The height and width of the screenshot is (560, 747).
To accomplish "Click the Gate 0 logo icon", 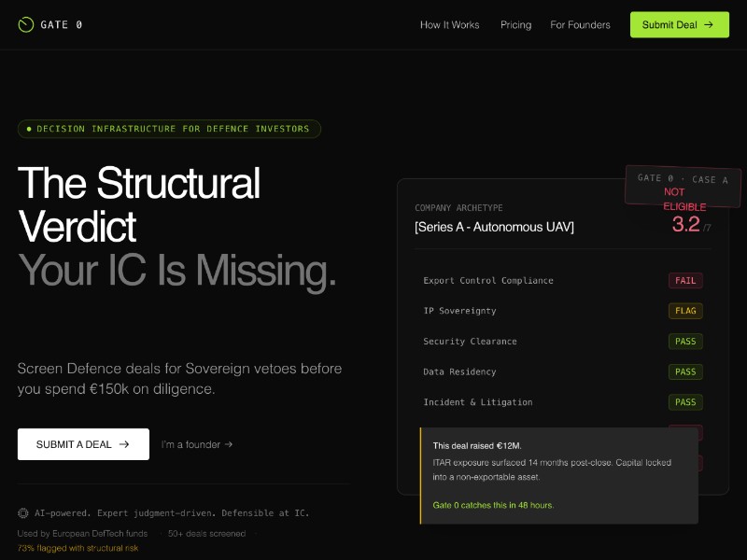I will click(x=26, y=25).
